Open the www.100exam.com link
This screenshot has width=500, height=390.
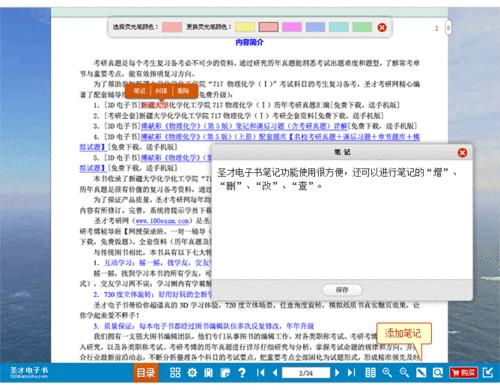click(x=162, y=221)
